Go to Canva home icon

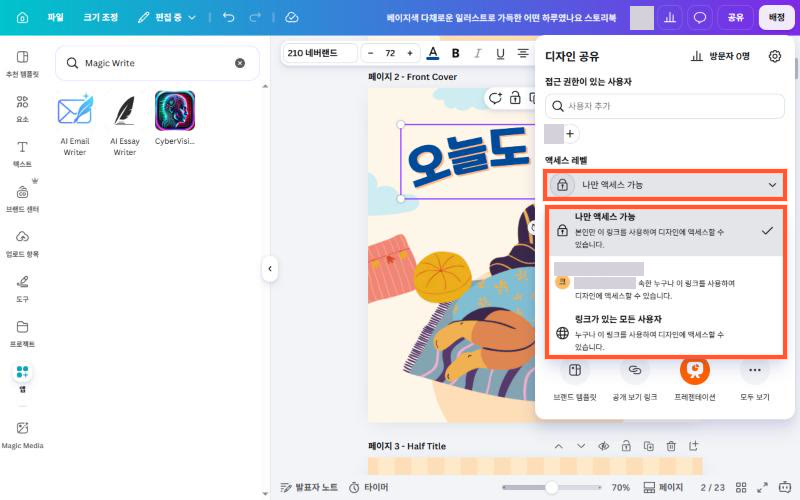click(22, 17)
